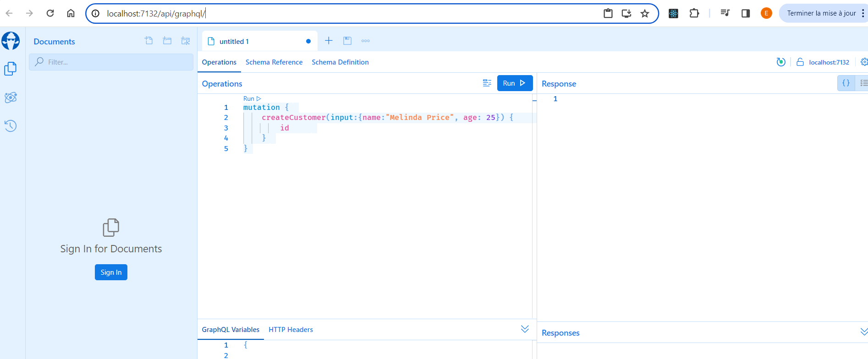The width and height of the screenshot is (868, 359).
Task: Click the Sign In button
Action: pyautogui.click(x=111, y=272)
